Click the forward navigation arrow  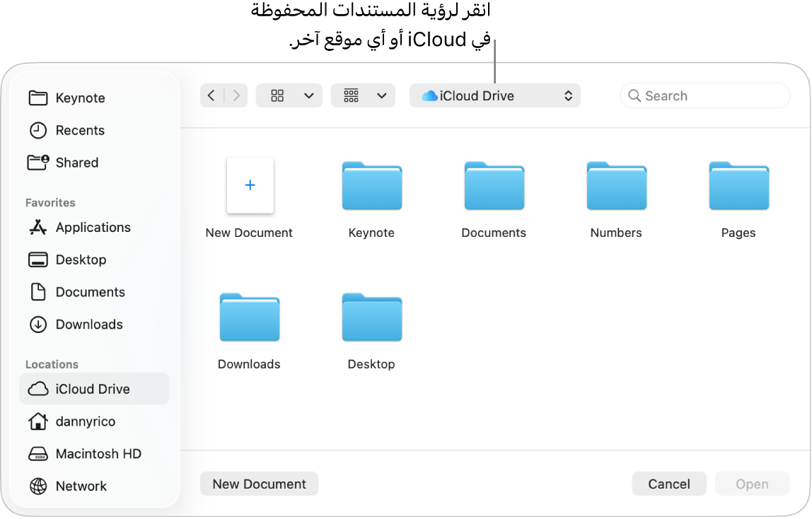coord(236,95)
